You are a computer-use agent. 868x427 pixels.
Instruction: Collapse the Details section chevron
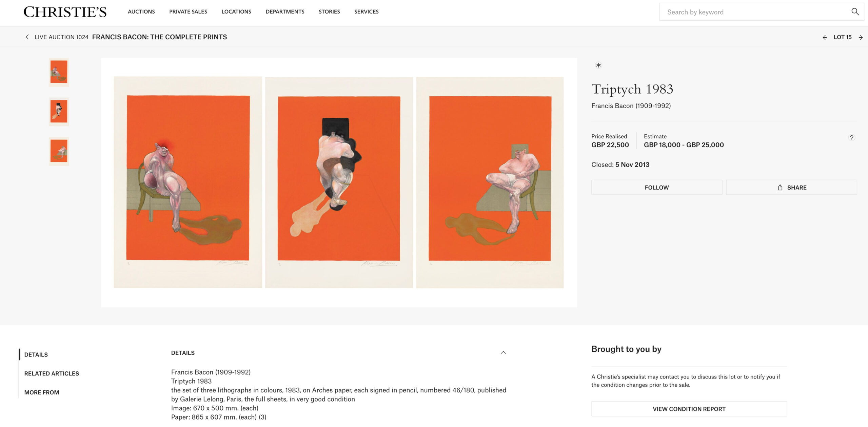coord(503,353)
